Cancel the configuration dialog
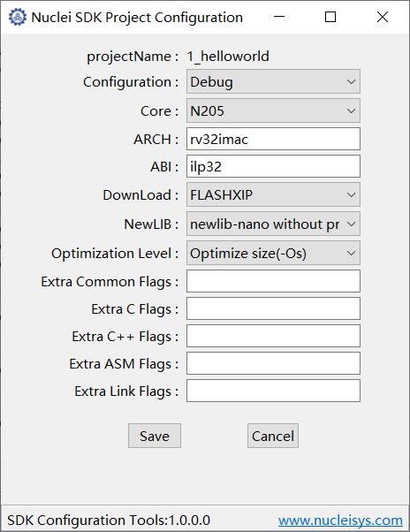The width and height of the screenshot is (410, 532). (273, 436)
